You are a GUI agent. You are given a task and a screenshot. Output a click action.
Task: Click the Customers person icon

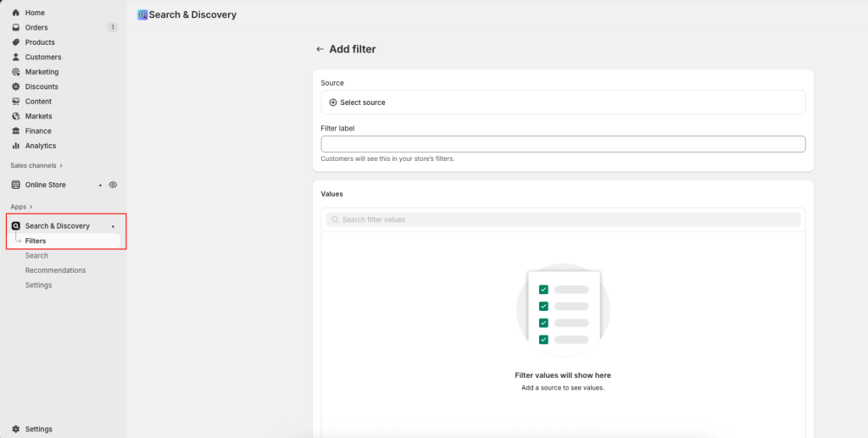15,58
